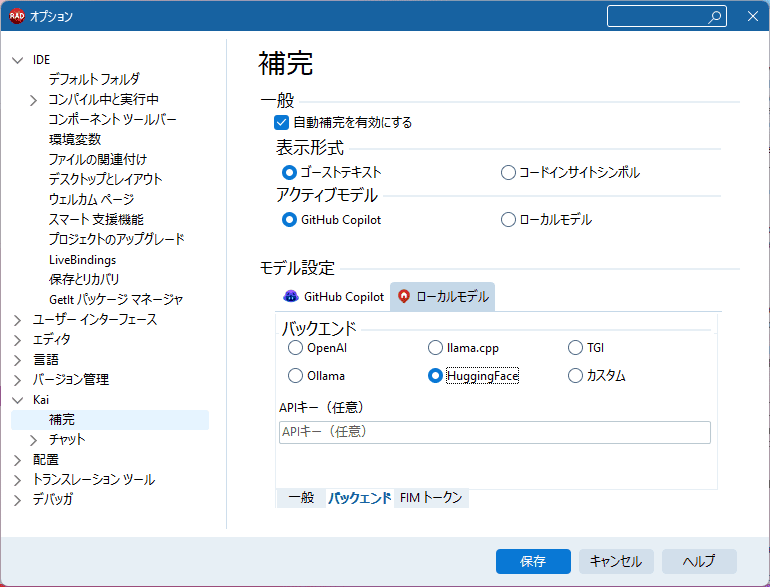Select TGI backend
Viewport: 770px width, 587px height.
pos(575,348)
